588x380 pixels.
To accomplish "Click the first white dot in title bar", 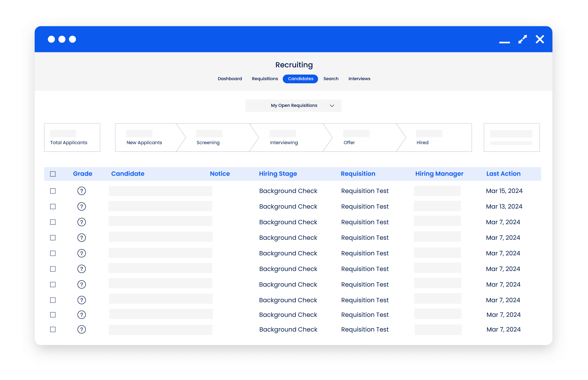I will click(x=51, y=39).
